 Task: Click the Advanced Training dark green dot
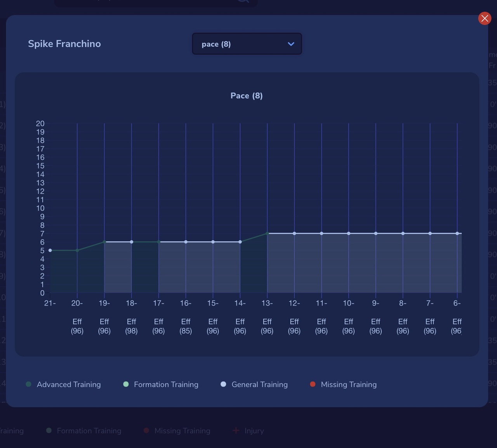28,384
